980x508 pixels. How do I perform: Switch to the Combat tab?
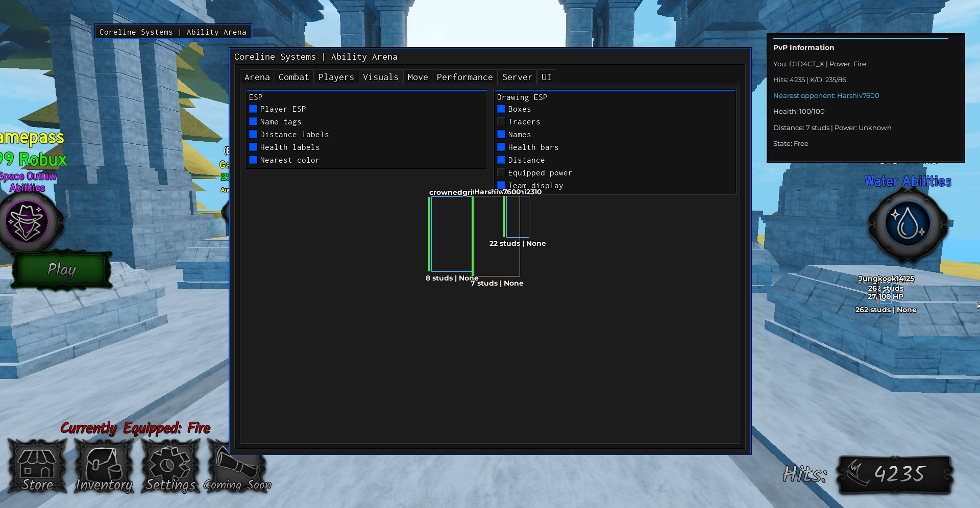[293, 77]
